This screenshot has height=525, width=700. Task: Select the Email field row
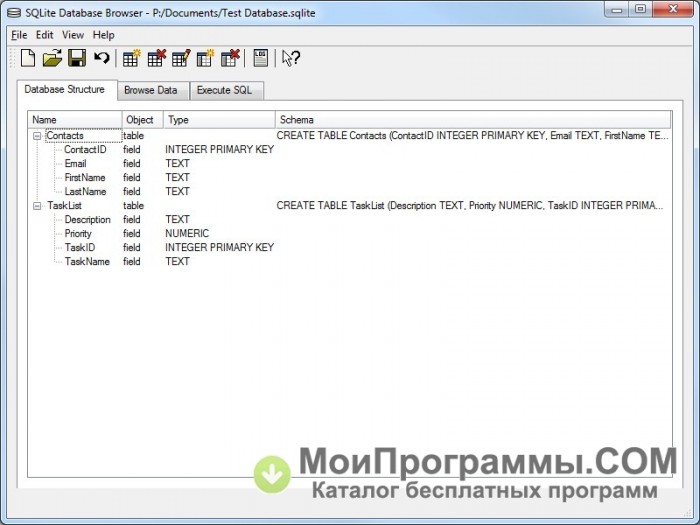click(x=75, y=163)
